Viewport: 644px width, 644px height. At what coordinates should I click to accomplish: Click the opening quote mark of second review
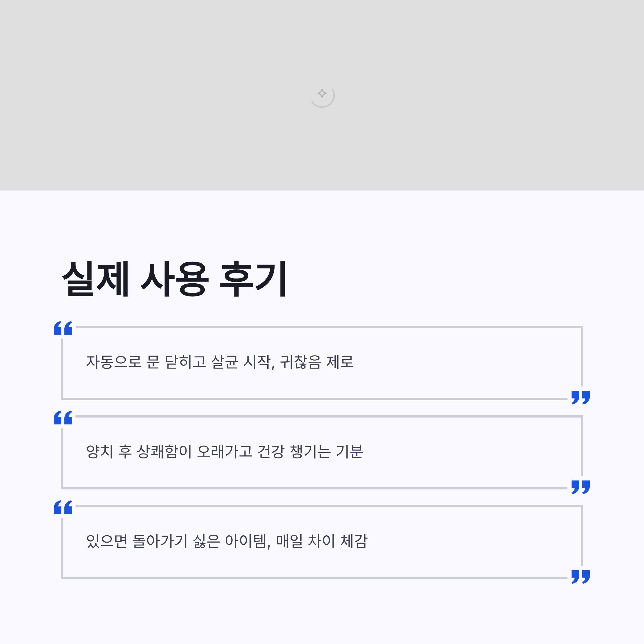click(63, 418)
